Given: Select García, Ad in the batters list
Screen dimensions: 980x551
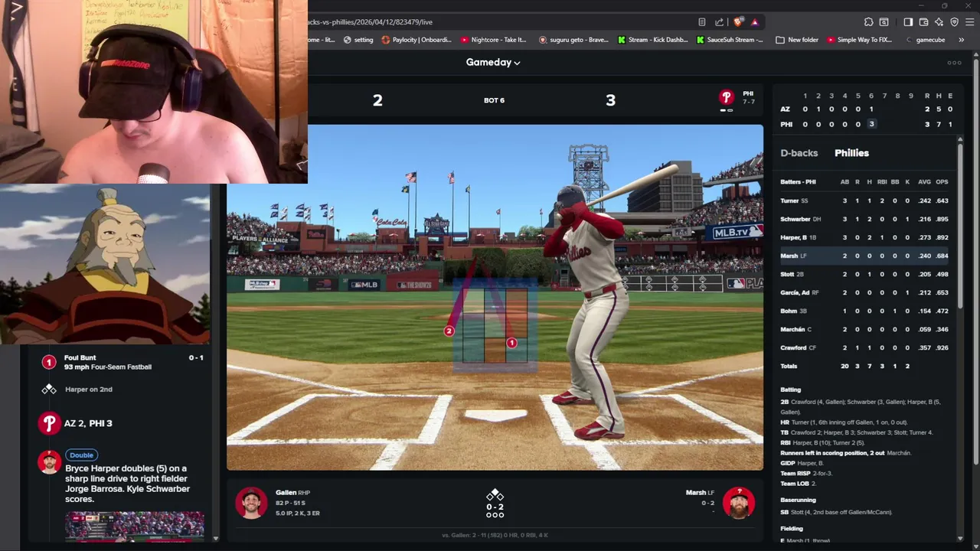Looking at the screenshot, I should coord(865,292).
